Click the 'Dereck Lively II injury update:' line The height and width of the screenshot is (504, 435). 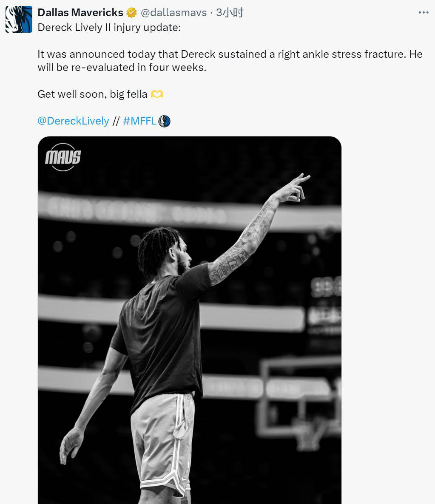pyautogui.click(x=109, y=28)
